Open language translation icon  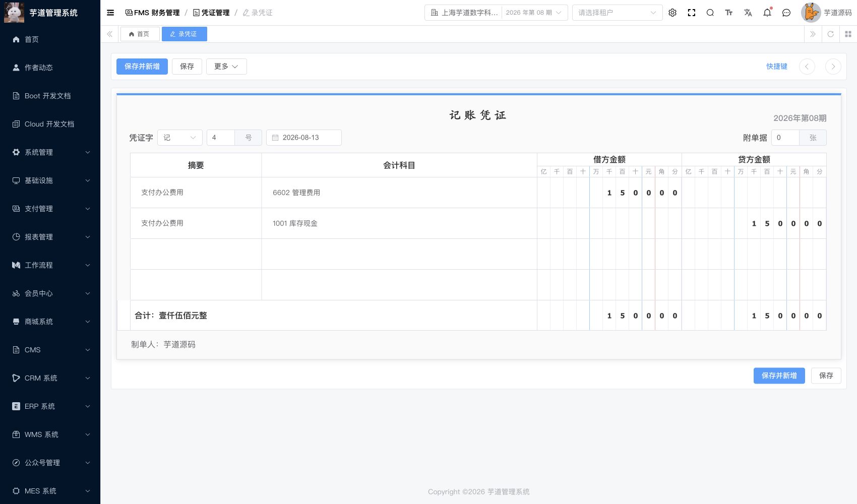pyautogui.click(x=748, y=13)
